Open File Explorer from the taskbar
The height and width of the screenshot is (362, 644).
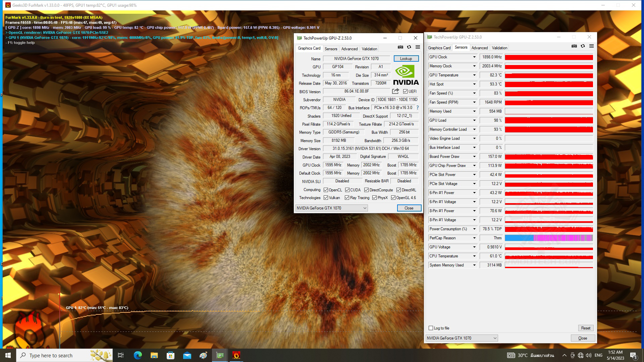154,355
